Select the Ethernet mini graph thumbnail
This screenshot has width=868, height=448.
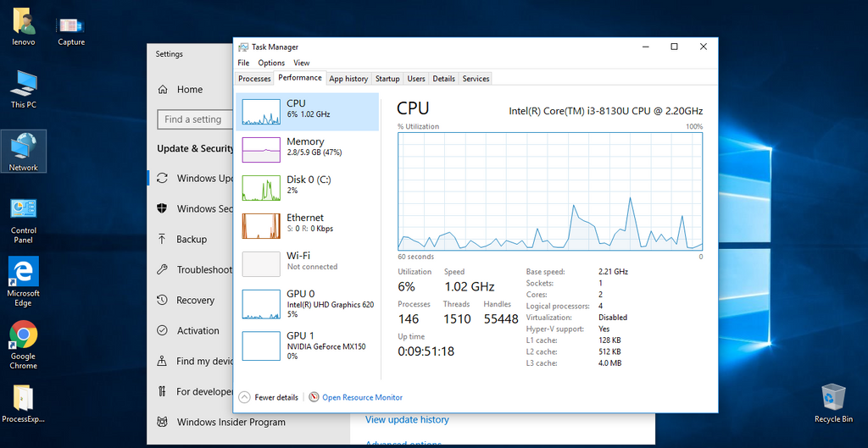click(261, 225)
